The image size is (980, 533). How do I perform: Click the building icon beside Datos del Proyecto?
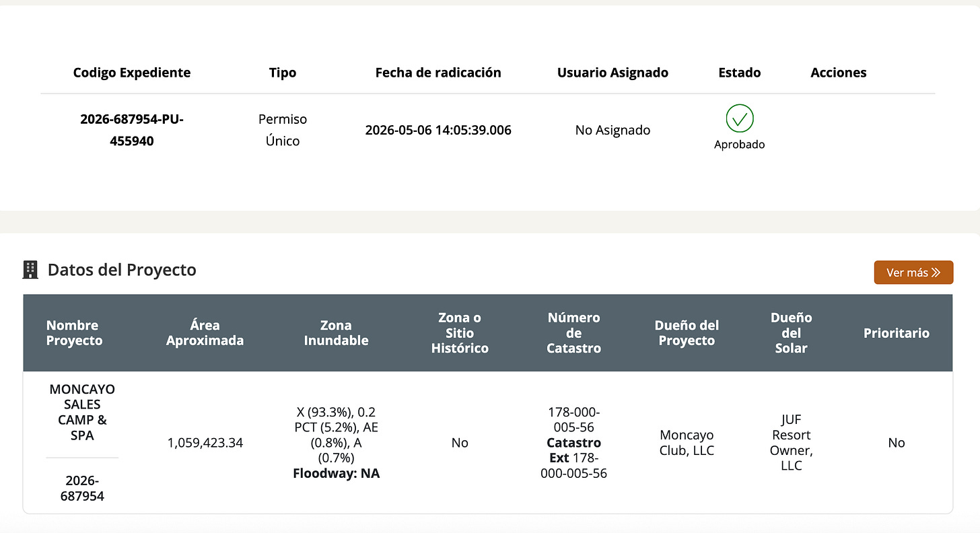tap(30, 270)
